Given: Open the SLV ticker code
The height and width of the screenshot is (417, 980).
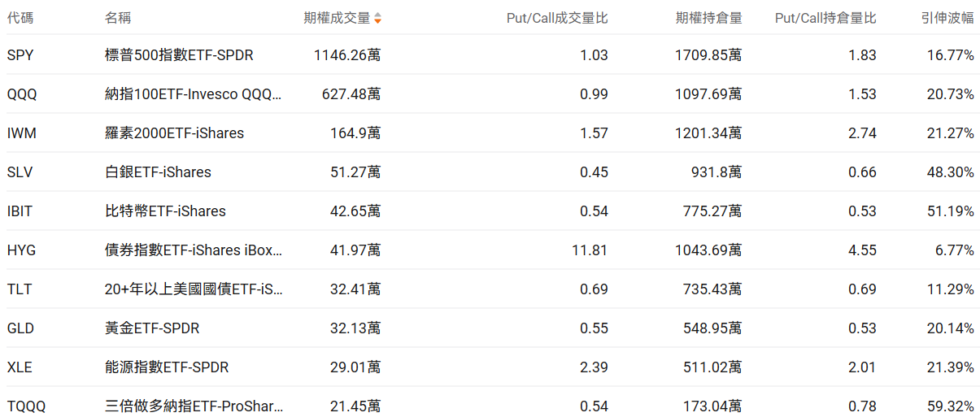Looking at the screenshot, I should [20, 172].
